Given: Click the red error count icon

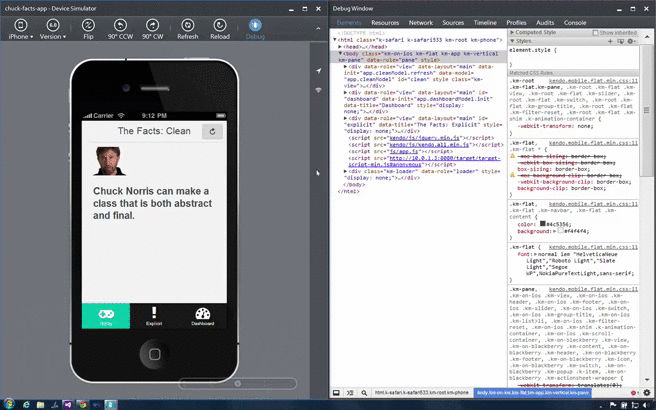Looking at the screenshot, I should pos(634,392).
